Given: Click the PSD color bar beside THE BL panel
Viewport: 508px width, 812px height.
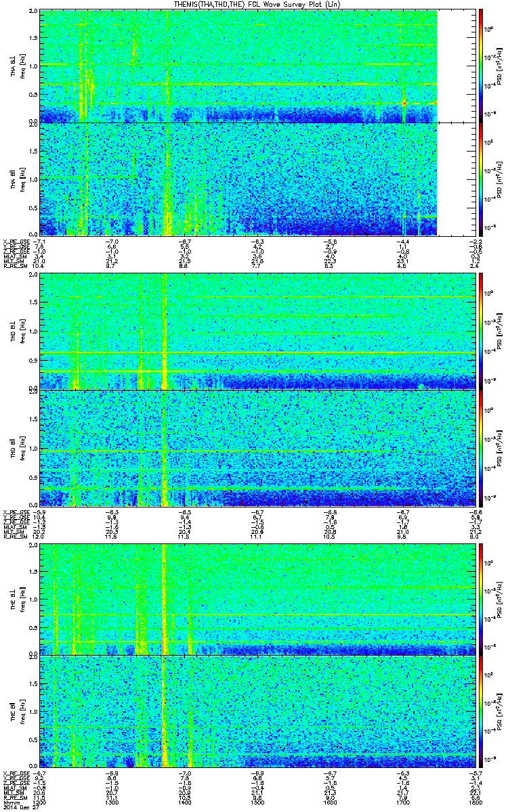Looking at the screenshot, I should (x=481, y=598).
